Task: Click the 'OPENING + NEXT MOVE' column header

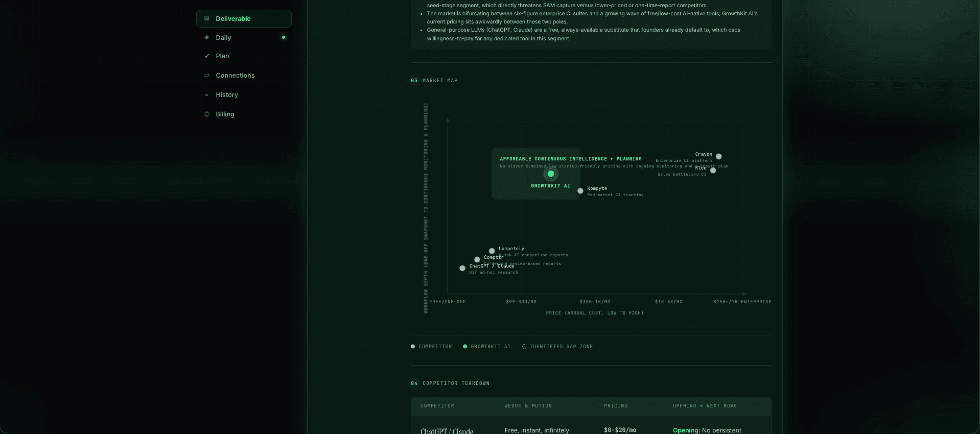Action: (x=705, y=406)
